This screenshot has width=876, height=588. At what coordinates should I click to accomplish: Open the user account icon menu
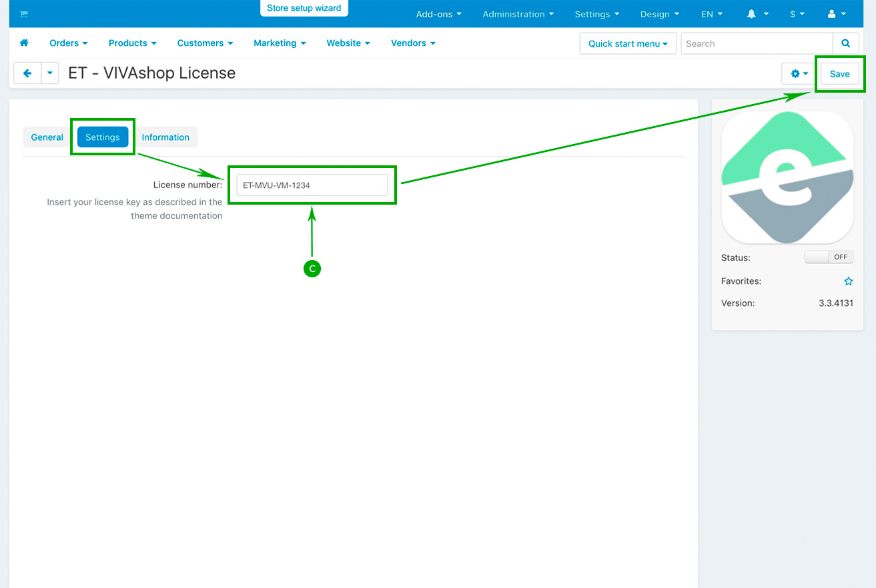click(836, 14)
